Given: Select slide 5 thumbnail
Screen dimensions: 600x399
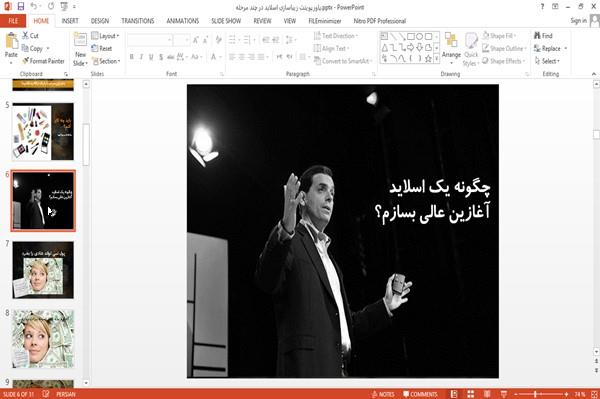Looking at the screenshot, I should 43,131.
